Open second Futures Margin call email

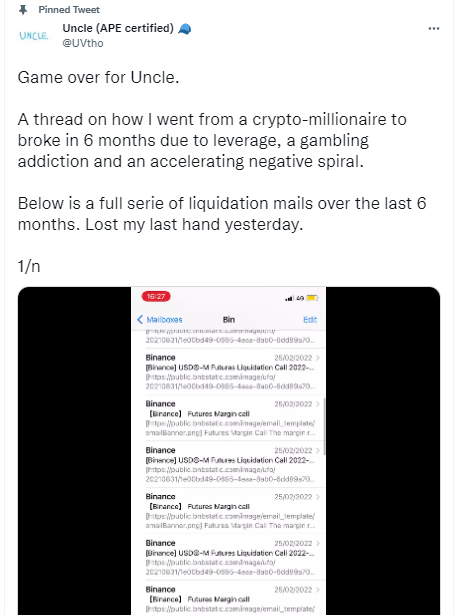click(x=230, y=511)
